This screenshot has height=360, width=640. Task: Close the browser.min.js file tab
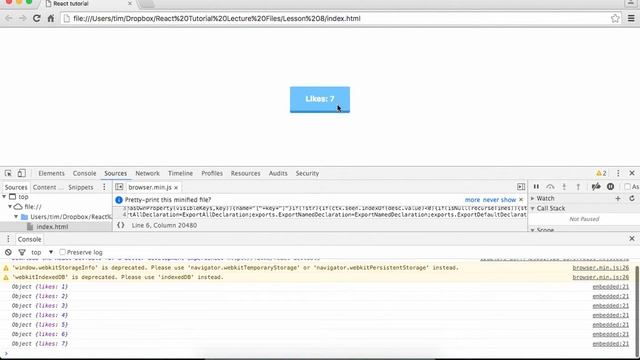click(176, 187)
